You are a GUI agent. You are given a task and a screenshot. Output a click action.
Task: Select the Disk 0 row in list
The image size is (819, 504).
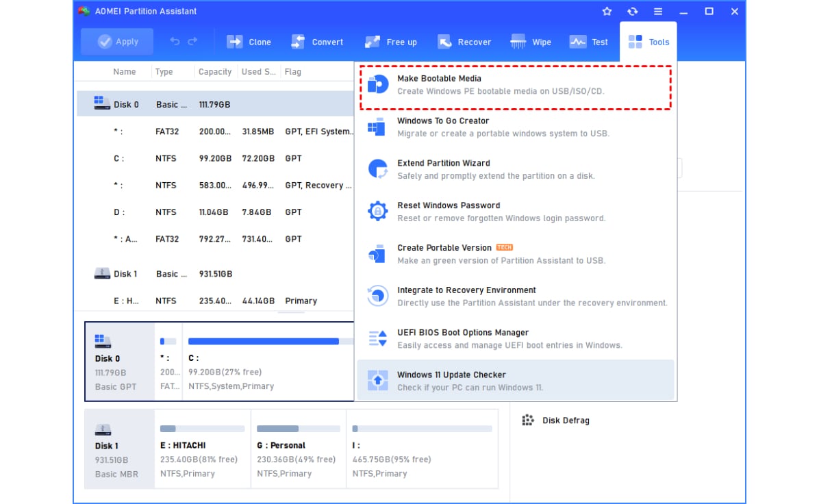tap(215, 104)
